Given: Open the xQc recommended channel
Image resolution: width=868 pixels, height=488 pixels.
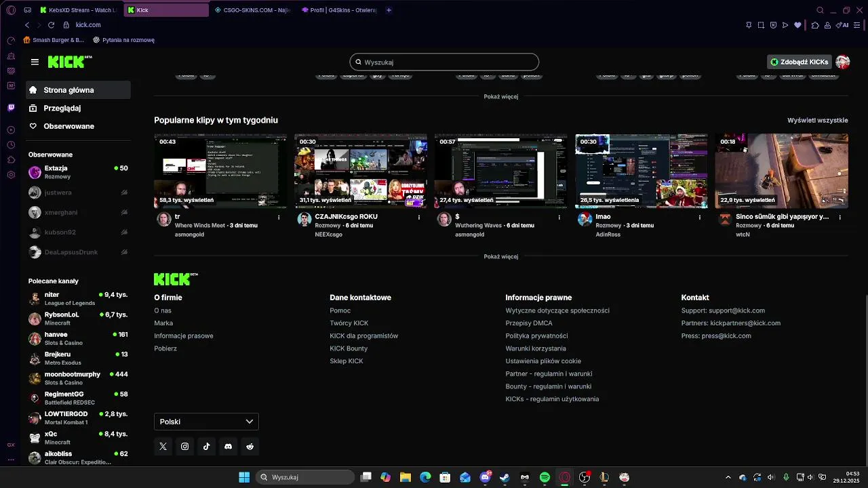Looking at the screenshot, I should 79,438.
